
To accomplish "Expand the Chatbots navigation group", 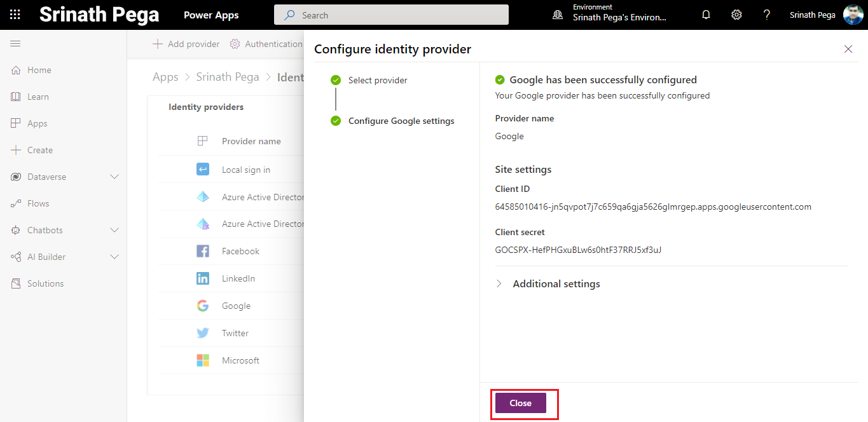I will [x=114, y=230].
